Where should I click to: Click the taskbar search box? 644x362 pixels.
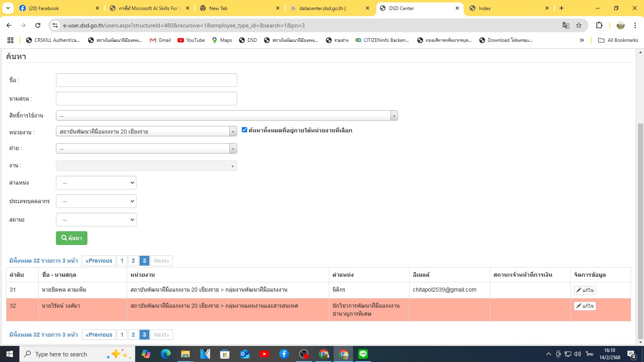(77, 354)
